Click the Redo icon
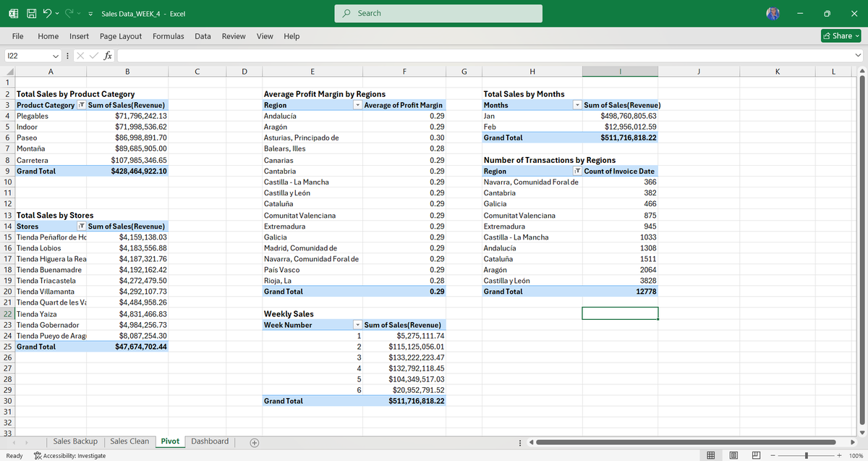The width and height of the screenshot is (868, 461). pos(68,13)
